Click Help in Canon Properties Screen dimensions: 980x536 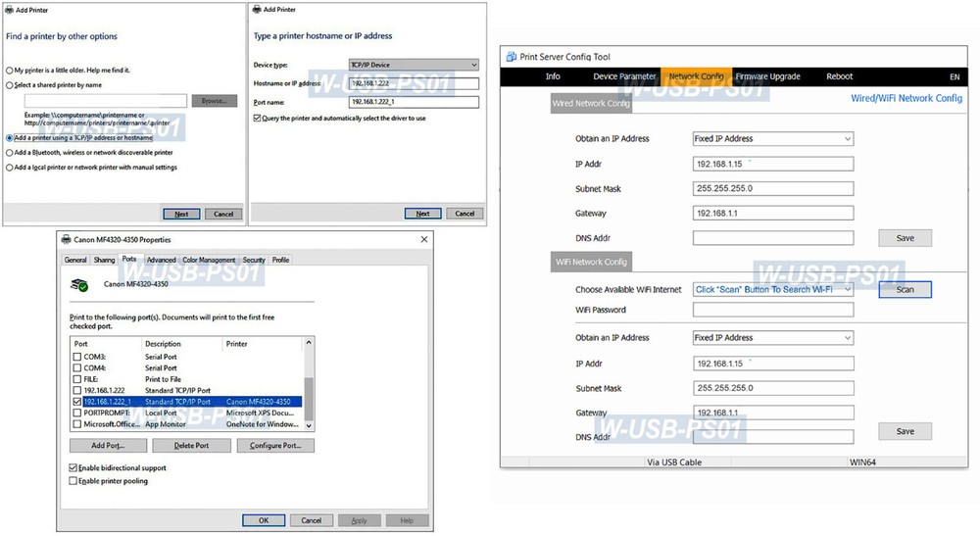(x=407, y=520)
